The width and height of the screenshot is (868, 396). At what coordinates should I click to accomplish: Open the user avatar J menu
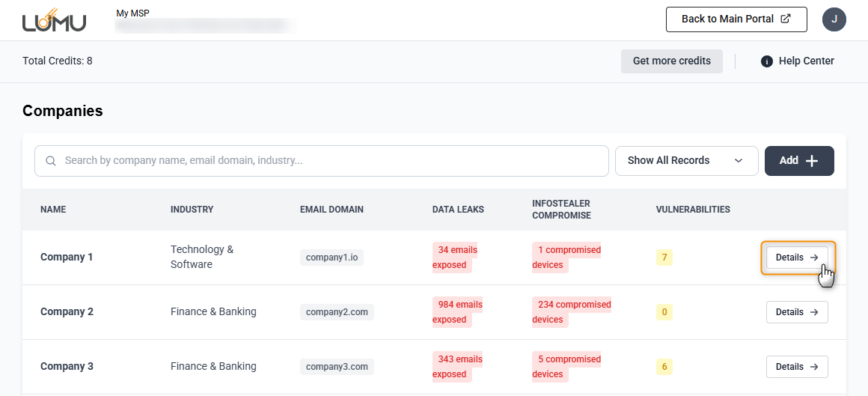click(x=834, y=19)
